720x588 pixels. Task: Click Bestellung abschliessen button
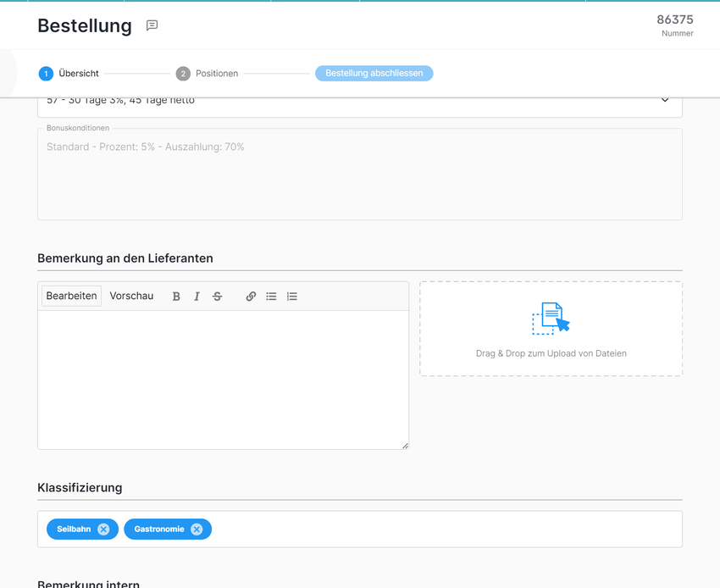(x=374, y=74)
